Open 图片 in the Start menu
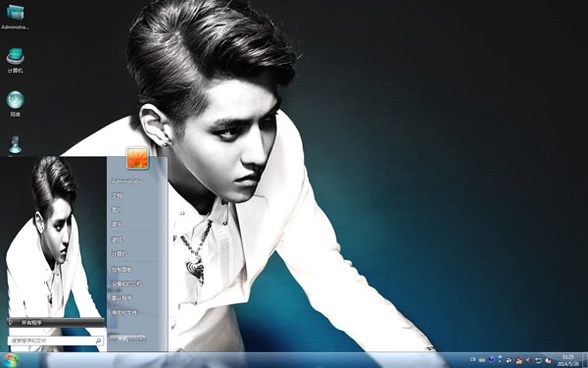 117,210
